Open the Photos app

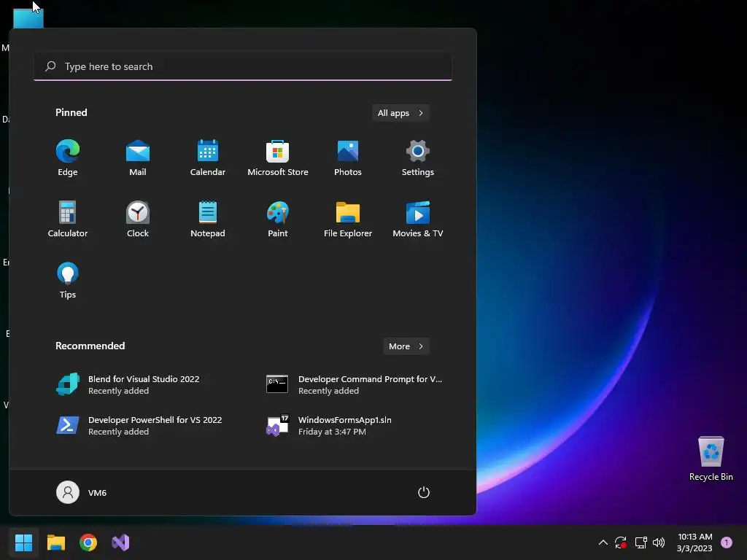click(348, 158)
